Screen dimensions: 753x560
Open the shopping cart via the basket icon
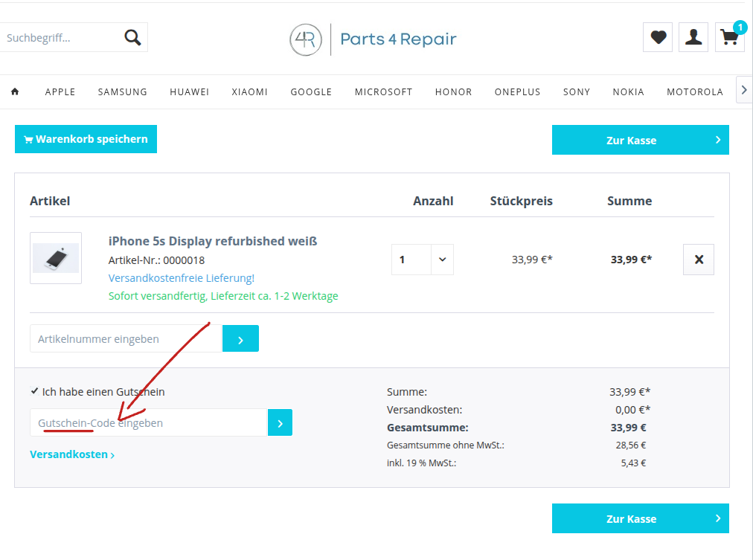[x=728, y=36]
